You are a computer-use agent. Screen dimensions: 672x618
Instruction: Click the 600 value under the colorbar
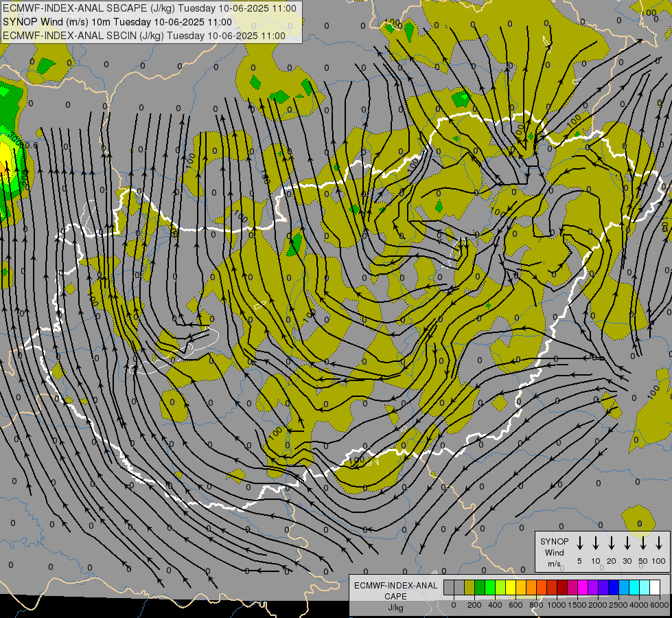(515, 605)
